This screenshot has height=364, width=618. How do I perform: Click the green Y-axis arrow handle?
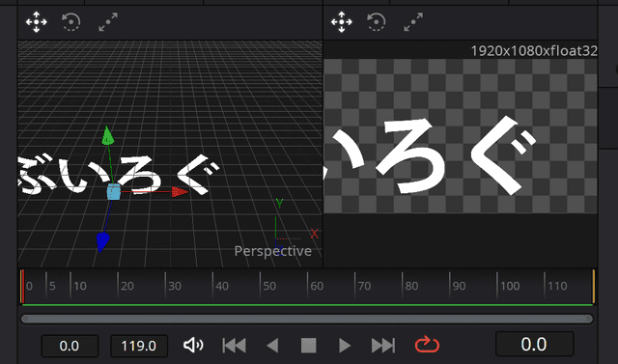coord(107,136)
